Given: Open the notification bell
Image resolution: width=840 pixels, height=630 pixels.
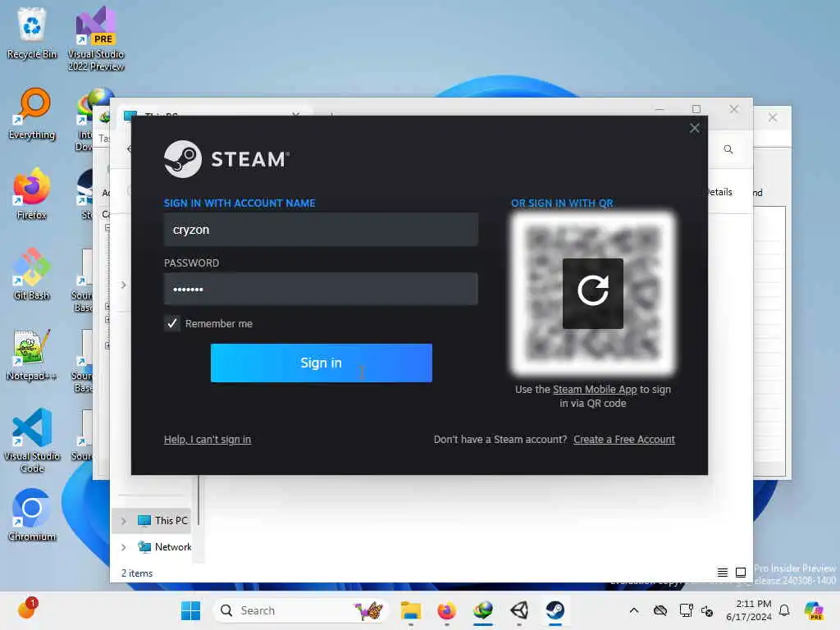Looking at the screenshot, I should [784, 610].
